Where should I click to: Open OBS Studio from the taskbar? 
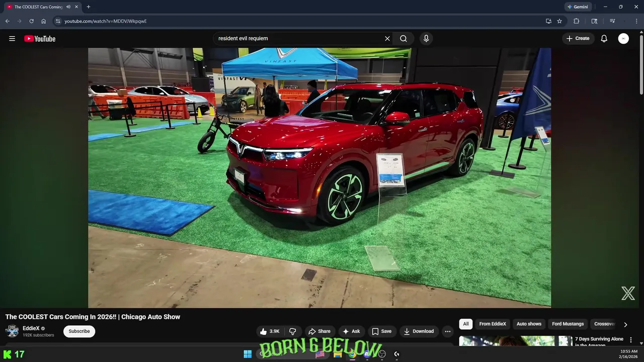[382, 354]
